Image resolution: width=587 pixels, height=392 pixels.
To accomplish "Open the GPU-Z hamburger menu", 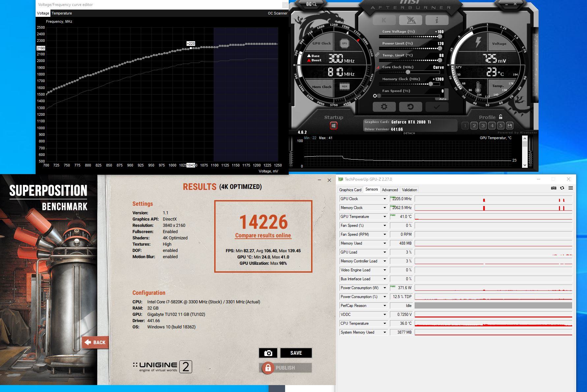I will point(571,188).
